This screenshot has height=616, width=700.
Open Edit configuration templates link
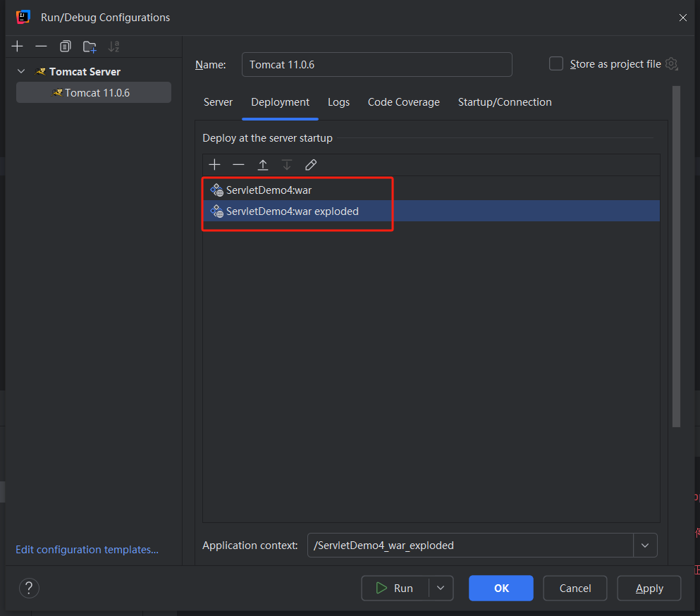87,550
